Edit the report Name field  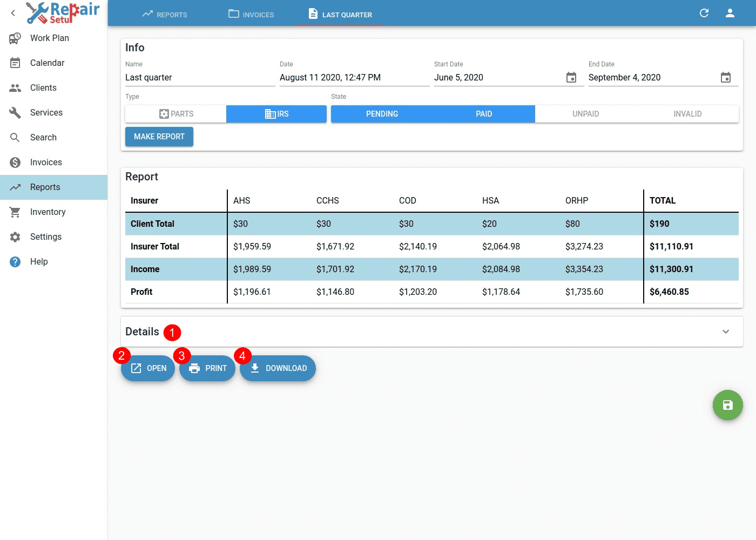[x=200, y=78]
